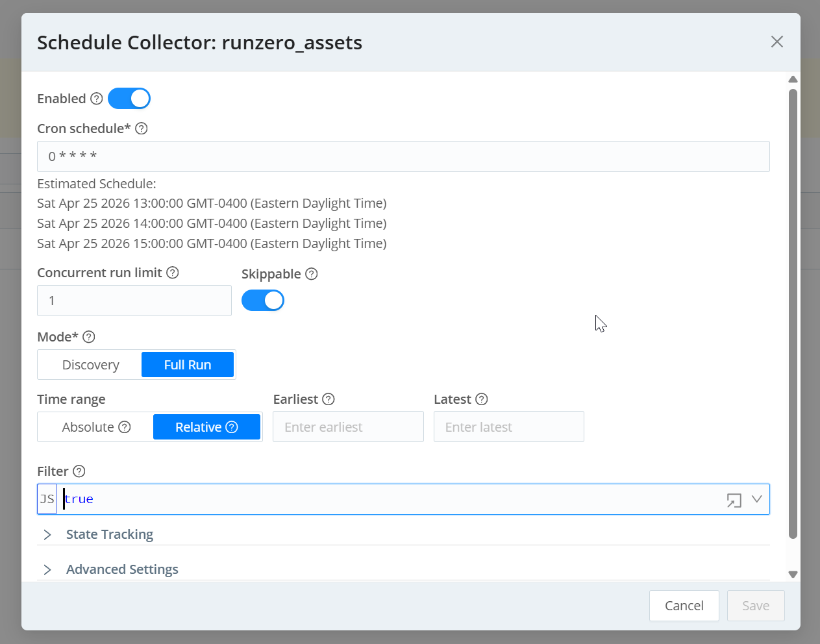
Task: Click the help icon next to Enabled
Action: 96,98
